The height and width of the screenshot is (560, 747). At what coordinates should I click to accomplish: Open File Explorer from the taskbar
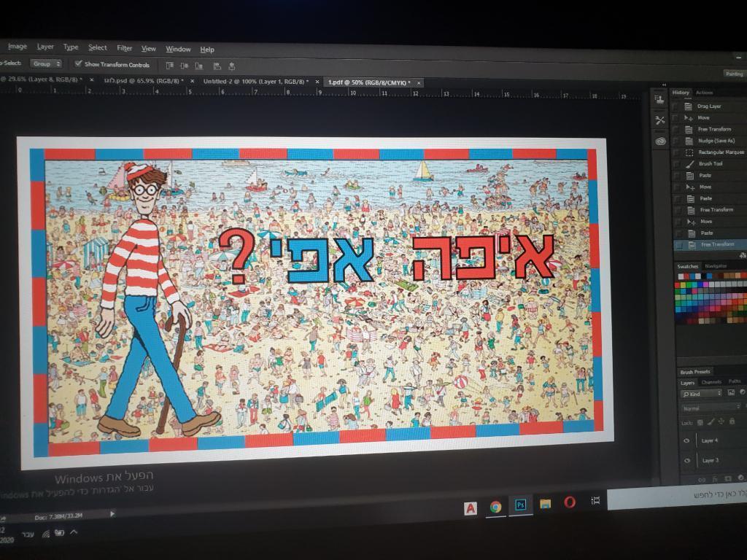(x=545, y=503)
